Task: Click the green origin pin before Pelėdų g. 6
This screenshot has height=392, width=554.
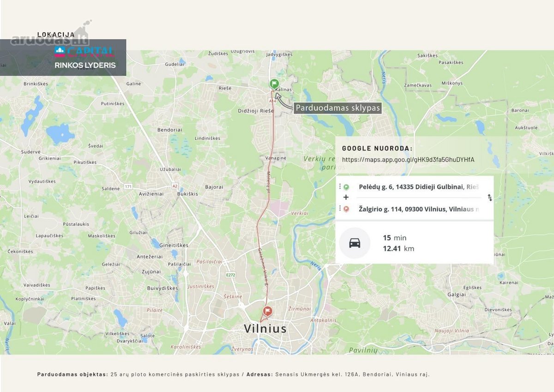Action: pyautogui.click(x=346, y=187)
